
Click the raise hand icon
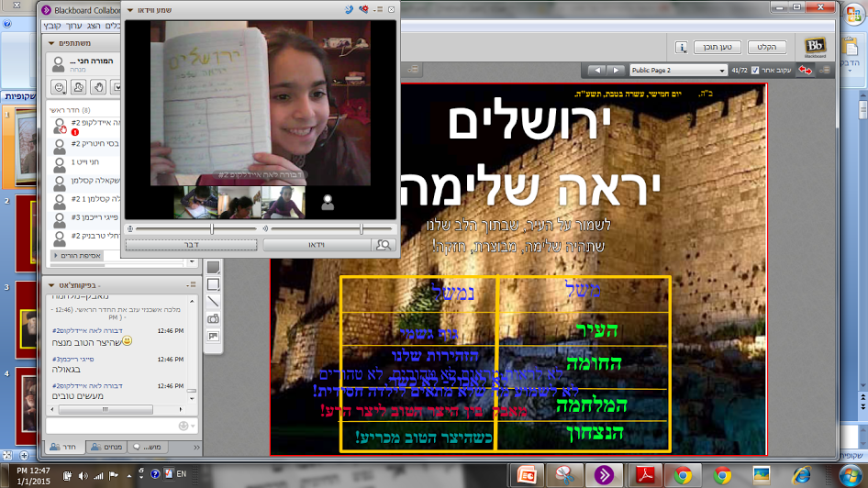point(98,87)
